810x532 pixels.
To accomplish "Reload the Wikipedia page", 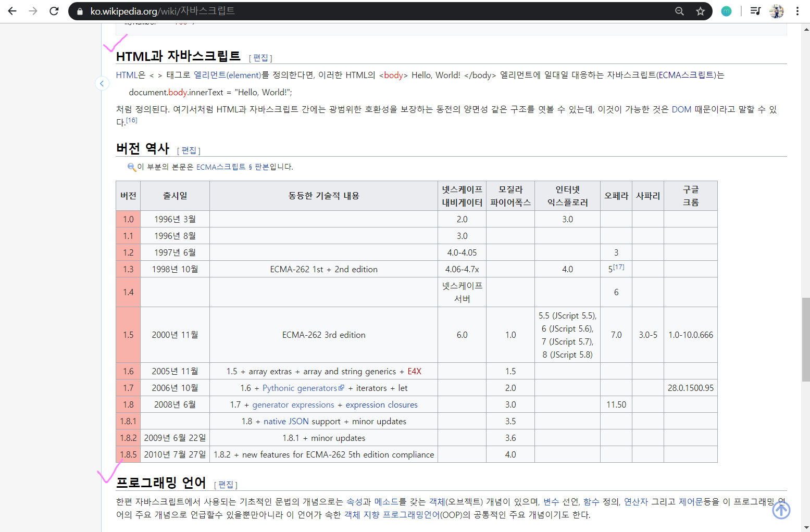I will point(54,11).
